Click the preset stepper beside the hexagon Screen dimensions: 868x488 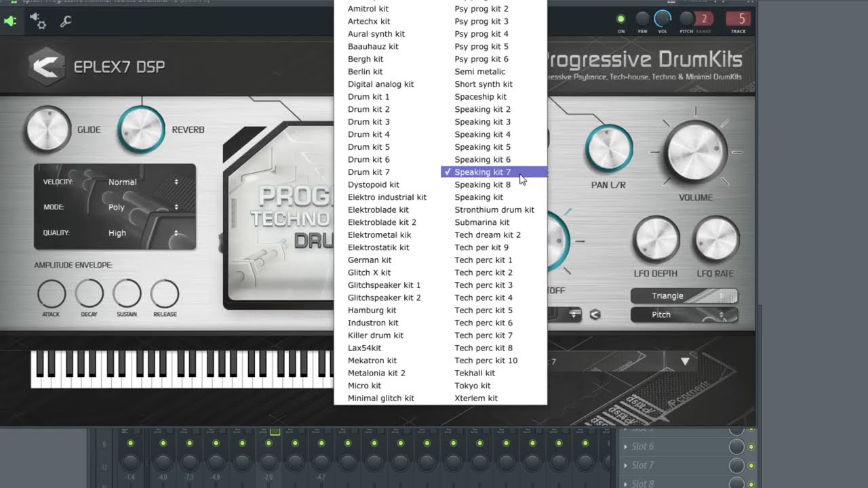click(575, 314)
